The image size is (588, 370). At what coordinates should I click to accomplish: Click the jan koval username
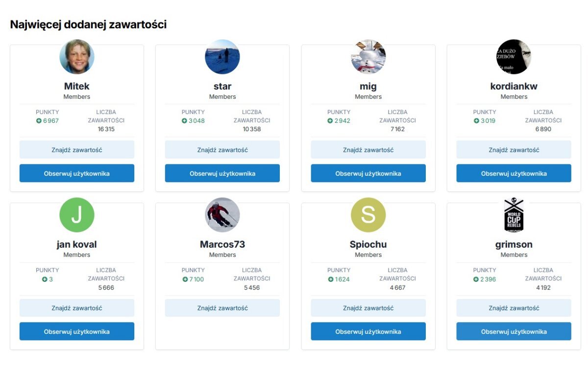77,245
